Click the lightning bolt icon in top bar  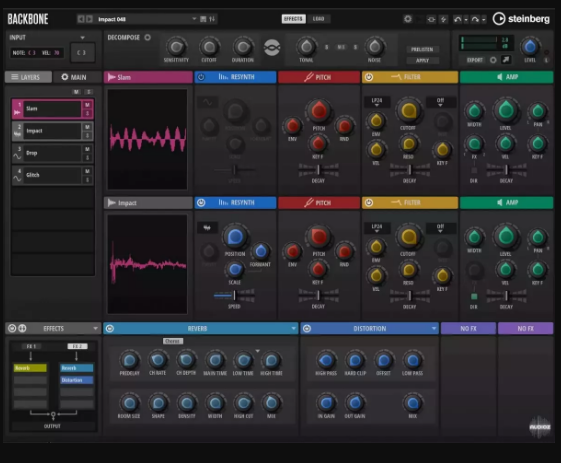(443, 19)
